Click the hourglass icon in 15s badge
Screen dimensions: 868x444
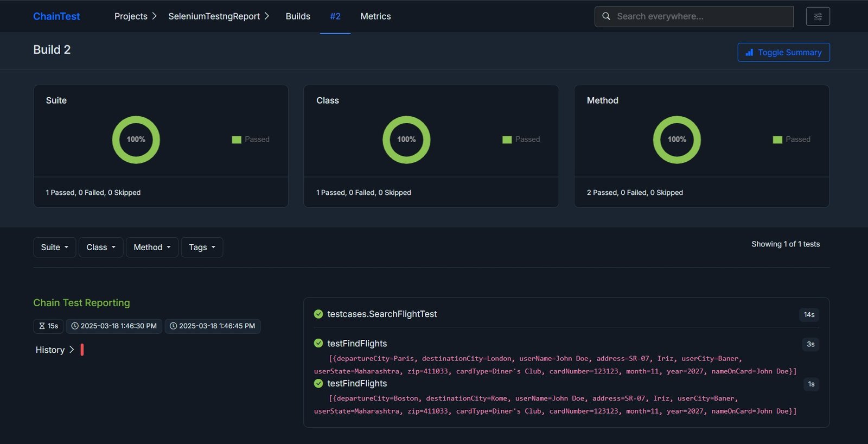coord(42,326)
